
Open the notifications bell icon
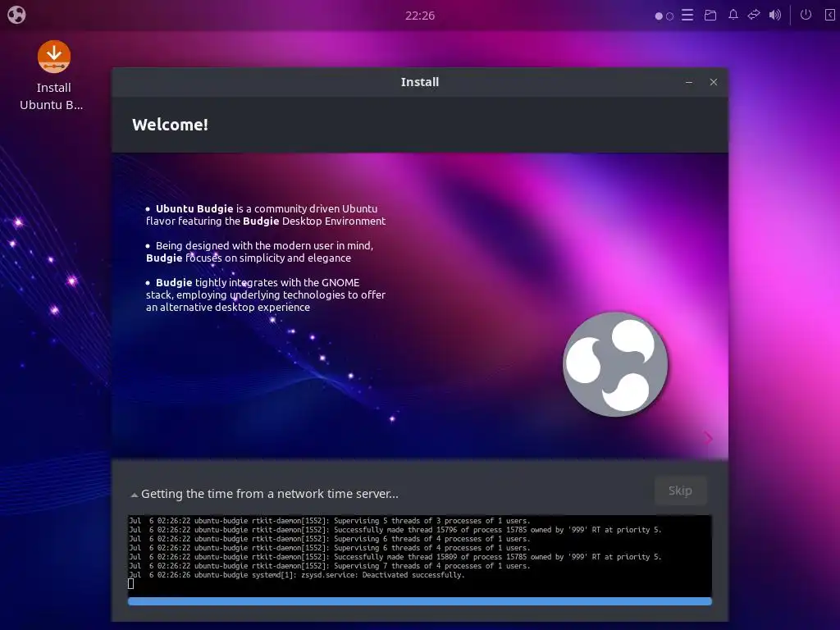click(733, 15)
